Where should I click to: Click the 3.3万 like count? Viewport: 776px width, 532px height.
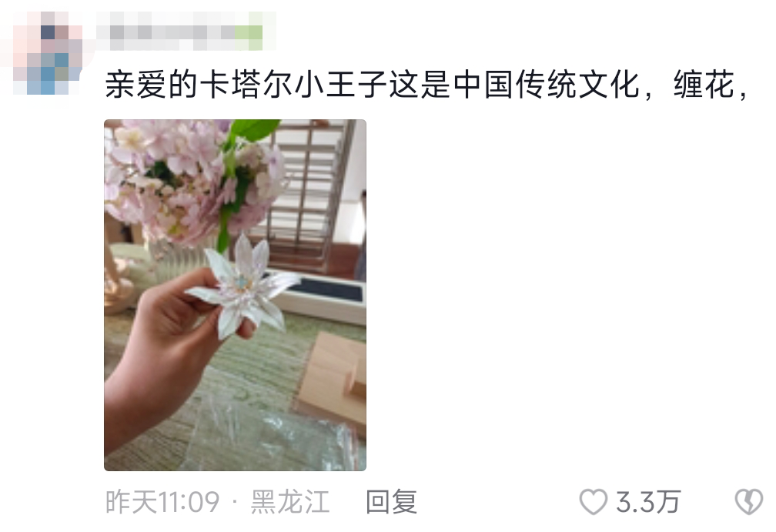click(648, 502)
